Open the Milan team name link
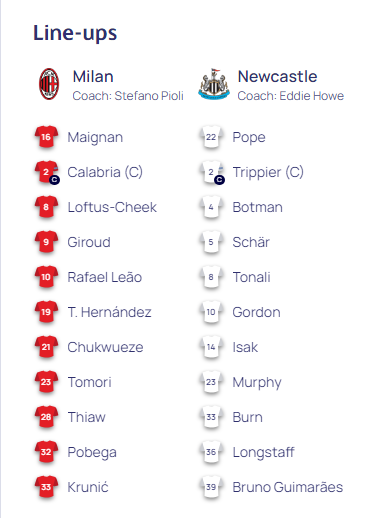 (x=93, y=77)
